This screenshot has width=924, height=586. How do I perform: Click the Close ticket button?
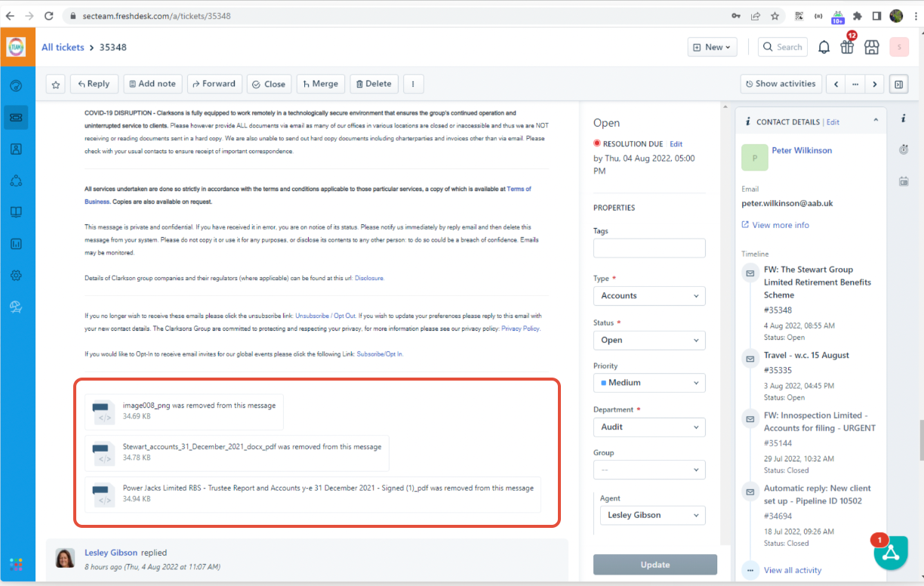[x=269, y=84]
